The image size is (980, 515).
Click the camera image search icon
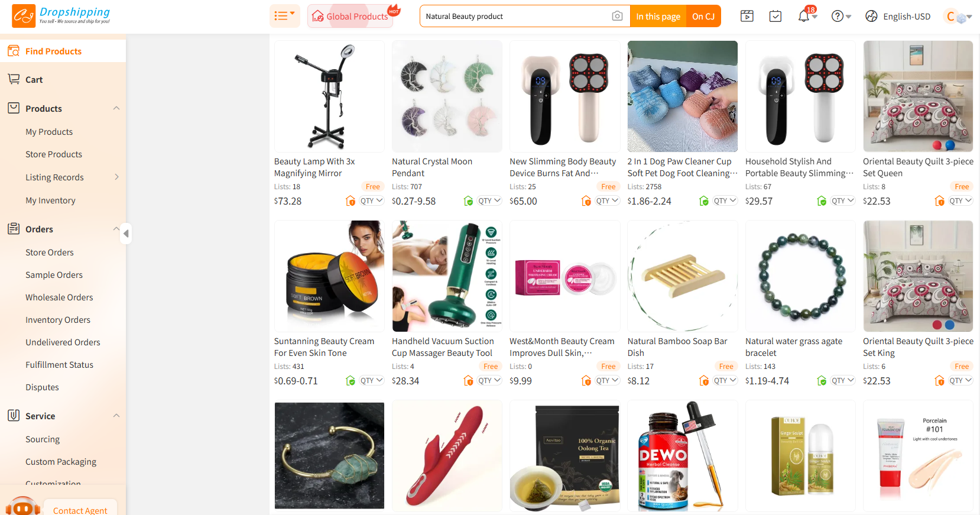point(617,16)
